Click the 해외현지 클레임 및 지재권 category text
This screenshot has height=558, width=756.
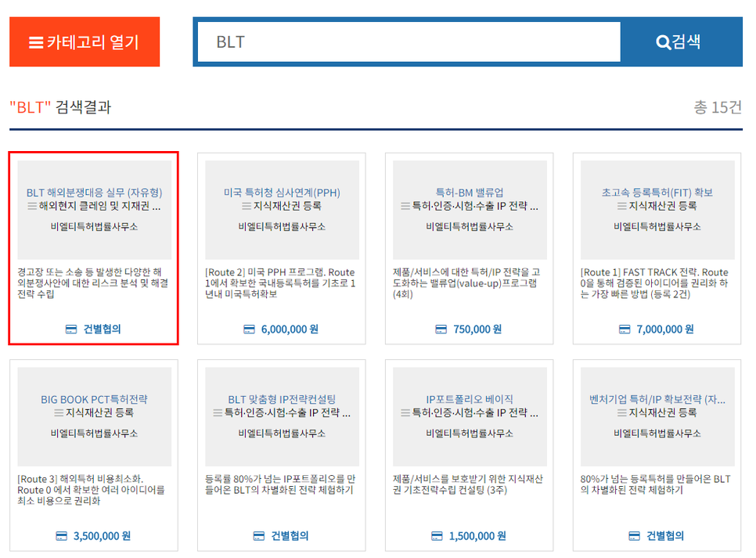point(100,207)
